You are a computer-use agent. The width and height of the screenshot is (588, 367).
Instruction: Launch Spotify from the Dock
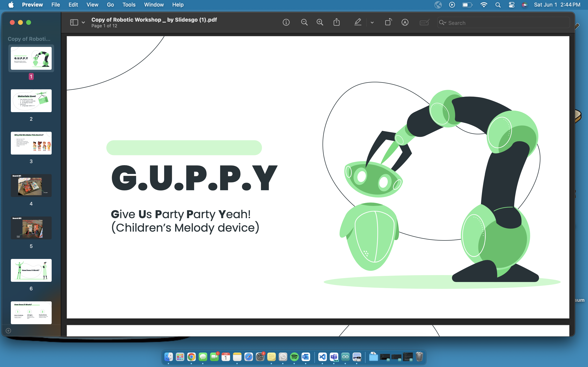pyautogui.click(x=294, y=357)
